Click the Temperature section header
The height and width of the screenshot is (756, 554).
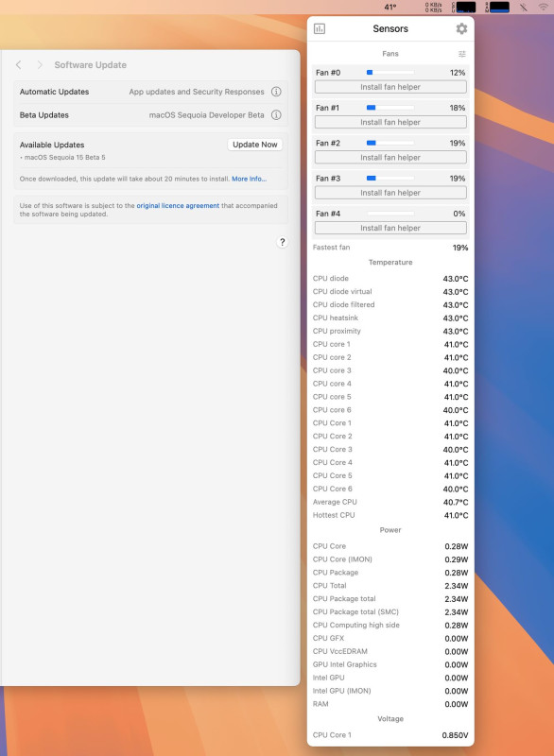390,263
